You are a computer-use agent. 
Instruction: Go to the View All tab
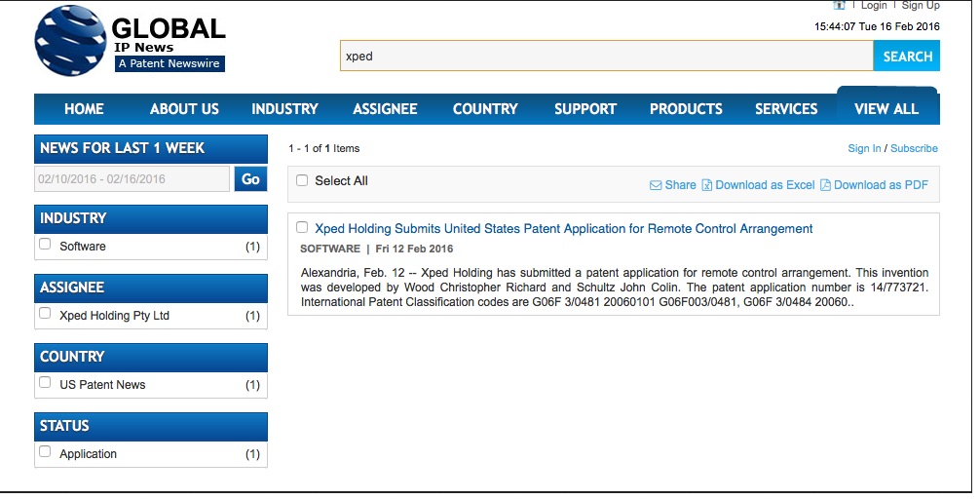[886, 109]
